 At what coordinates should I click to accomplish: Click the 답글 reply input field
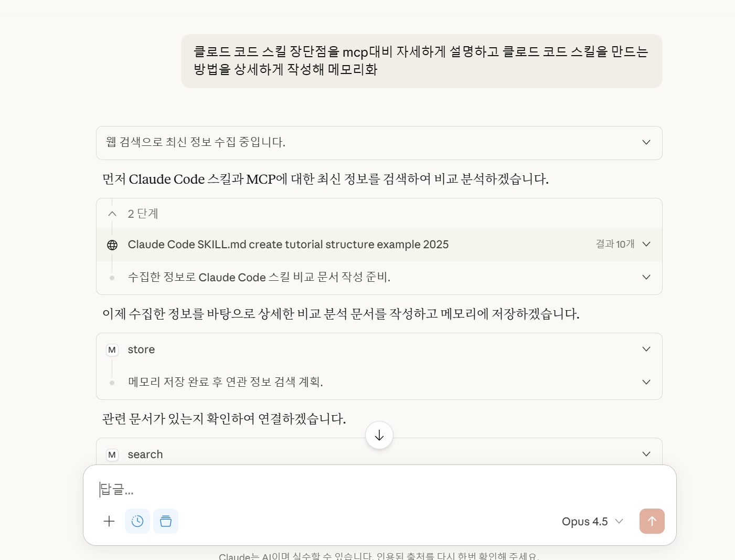pos(367,490)
